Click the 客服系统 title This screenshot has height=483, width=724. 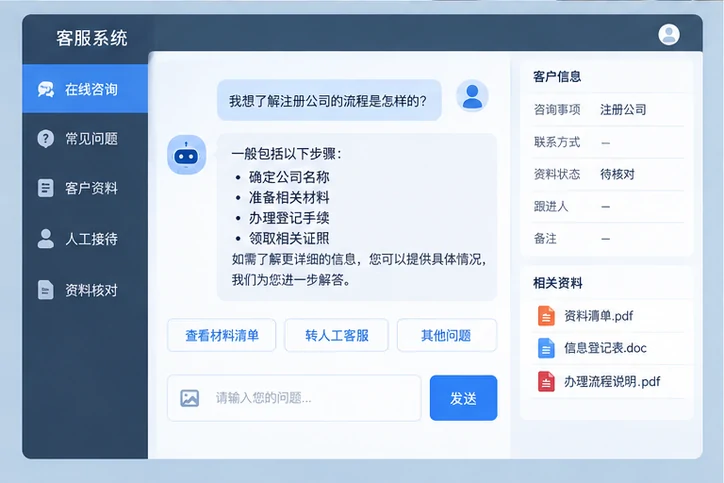pyautogui.click(x=92, y=38)
